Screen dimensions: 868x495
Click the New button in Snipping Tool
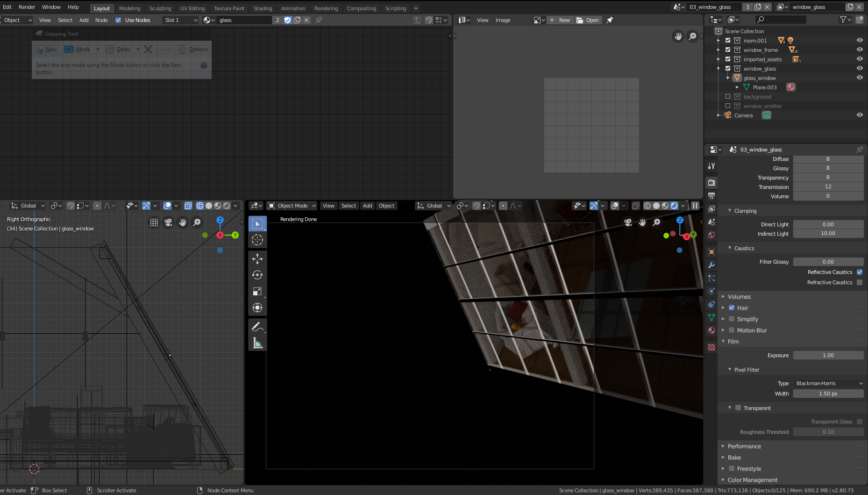(x=46, y=49)
